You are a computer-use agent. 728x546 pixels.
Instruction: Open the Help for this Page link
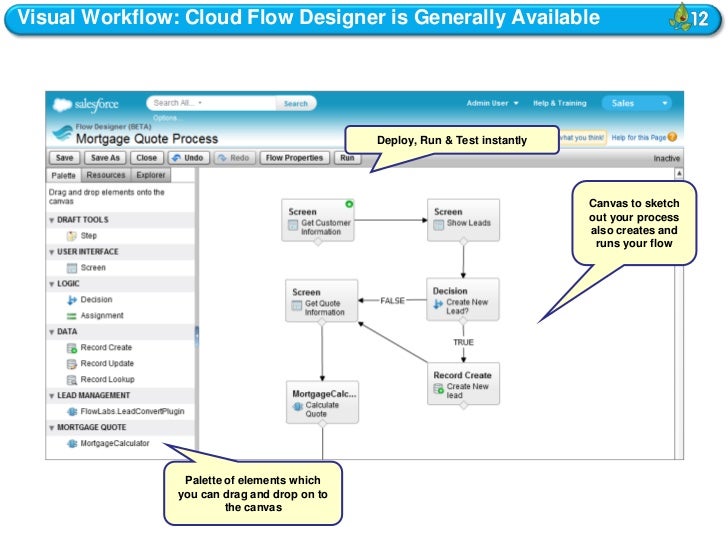coord(638,137)
